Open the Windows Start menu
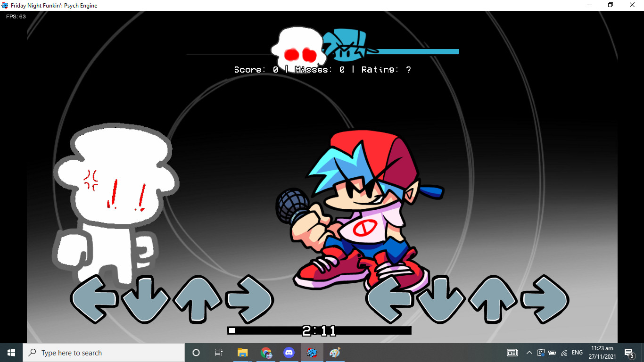 [11, 353]
